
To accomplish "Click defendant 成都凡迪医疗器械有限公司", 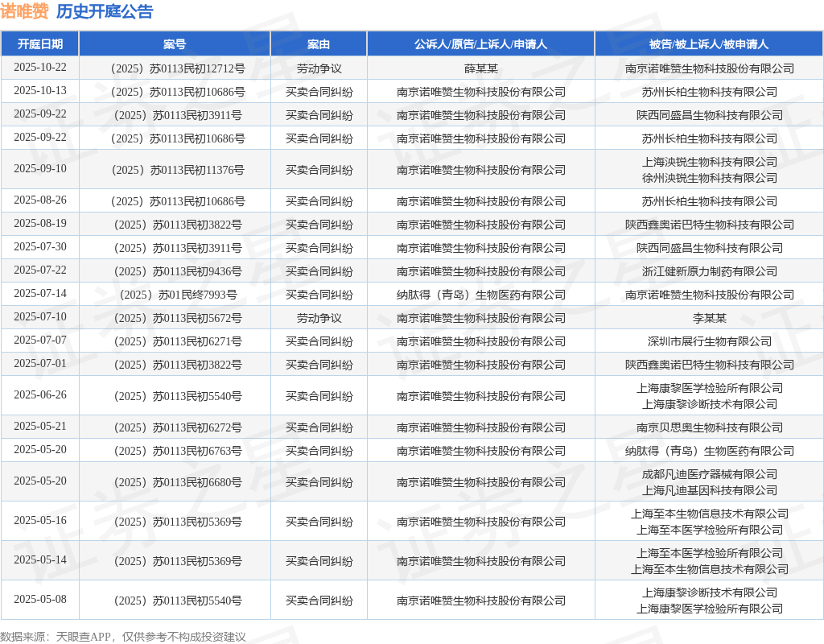I will (x=710, y=474).
